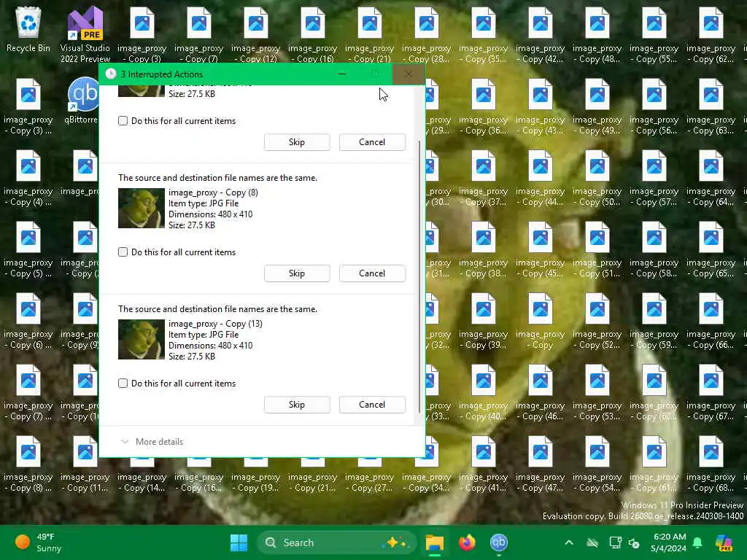Select desktop file image_proxy - Copy (65...
The height and width of the screenshot is (560, 747).
point(711,249)
